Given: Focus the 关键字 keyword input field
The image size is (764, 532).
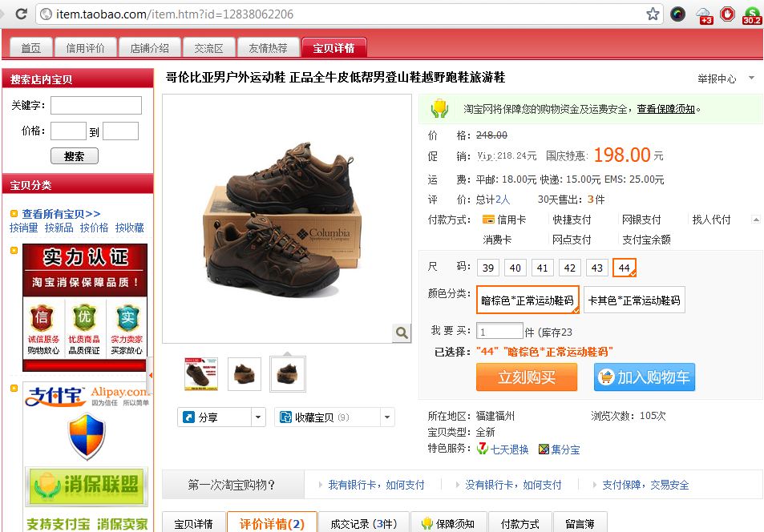Looking at the screenshot, I should [x=96, y=105].
